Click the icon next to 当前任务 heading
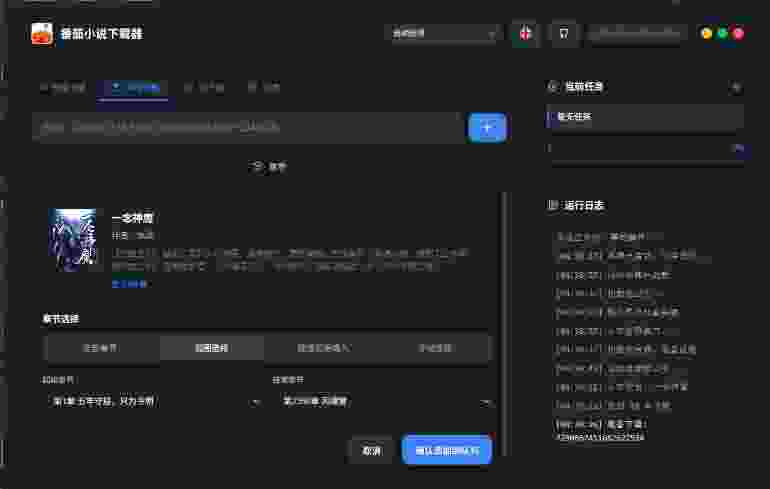Screen dimensions: 770x489 pyautogui.click(x=553, y=87)
